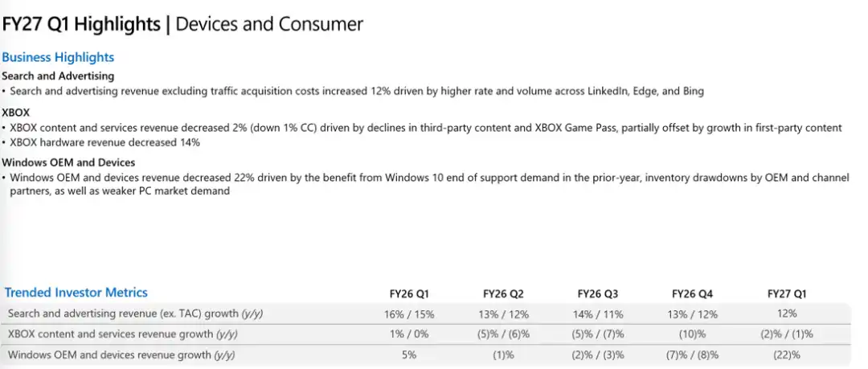Click the FY27 Q1 column header
868x369 pixels.
click(x=787, y=294)
